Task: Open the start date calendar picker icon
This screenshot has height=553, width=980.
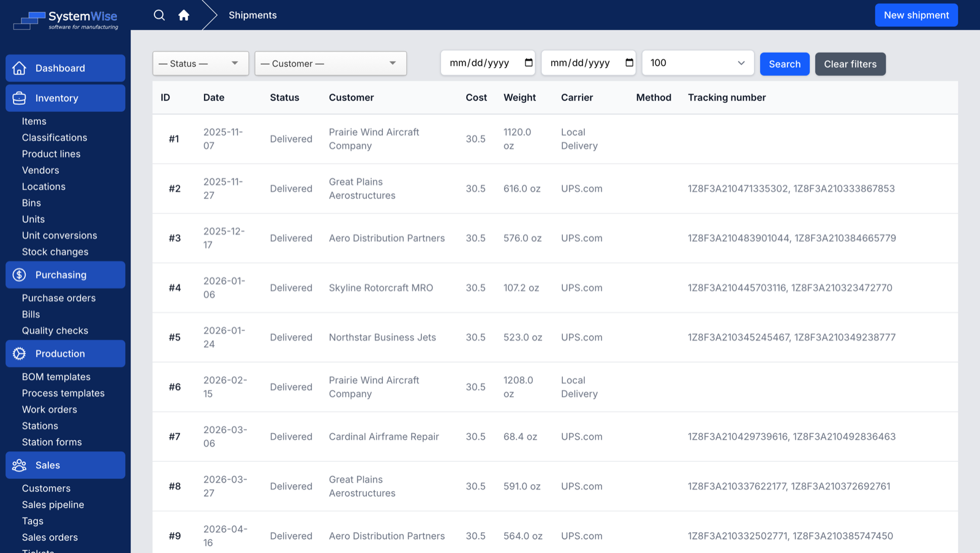Action: 529,62
